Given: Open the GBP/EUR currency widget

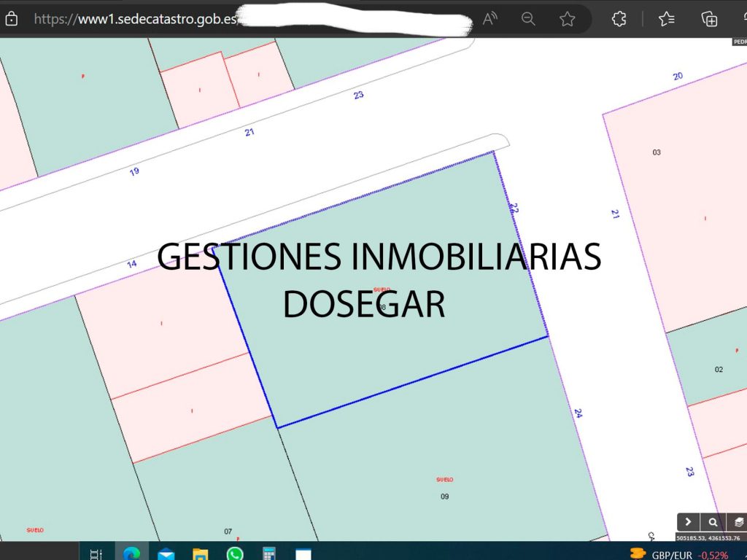Looking at the screenshot, I should coord(681,555).
